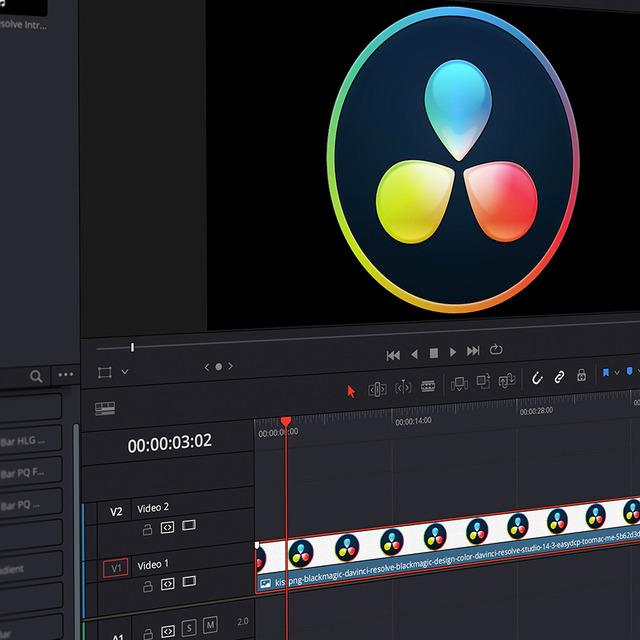Lock the Video 1 track
The height and width of the screenshot is (640, 640).
point(148,587)
